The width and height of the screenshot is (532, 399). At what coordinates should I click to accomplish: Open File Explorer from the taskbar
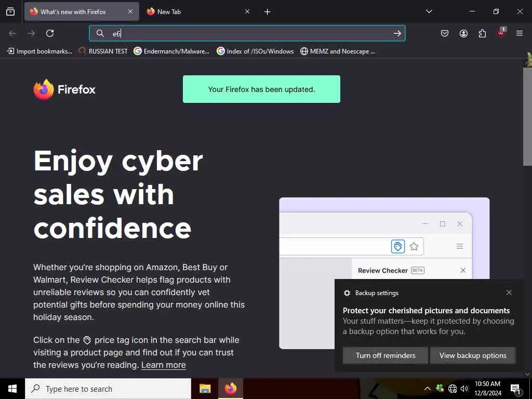[205, 389]
